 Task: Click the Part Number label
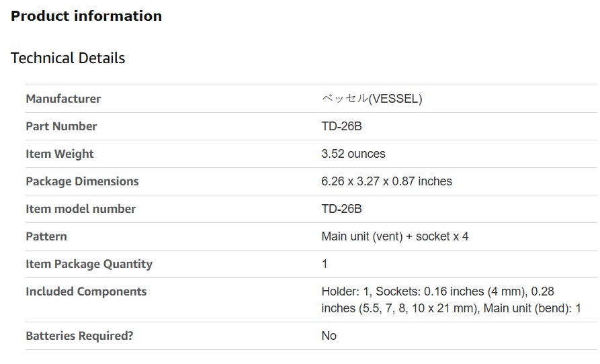[x=61, y=126]
